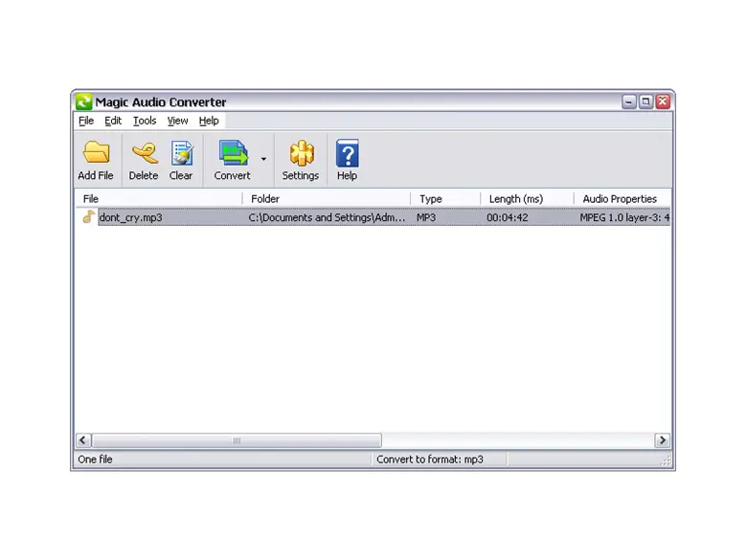747x560 pixels.
Task: Open the Edit menu
Action: [x=113, y=121]
